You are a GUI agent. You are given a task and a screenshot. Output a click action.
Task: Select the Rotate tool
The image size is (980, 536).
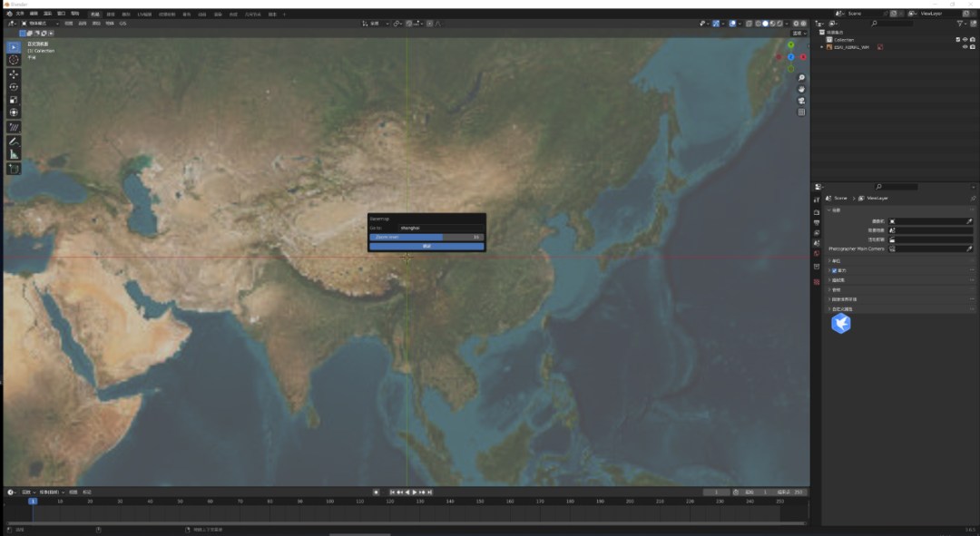tap(14, 87)
